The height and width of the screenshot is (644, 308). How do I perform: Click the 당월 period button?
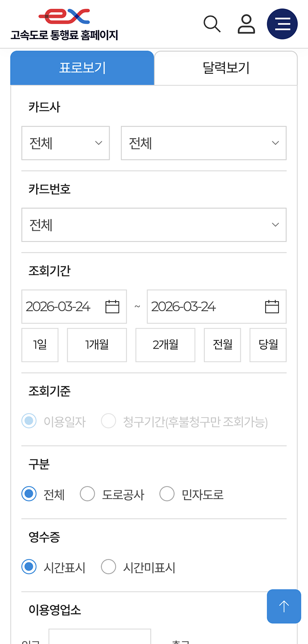[268, 345]
